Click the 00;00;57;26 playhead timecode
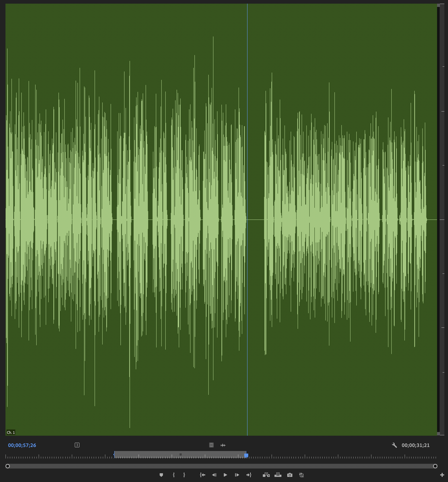The height and width of the screenshot is (482, 448). (22, 445)
